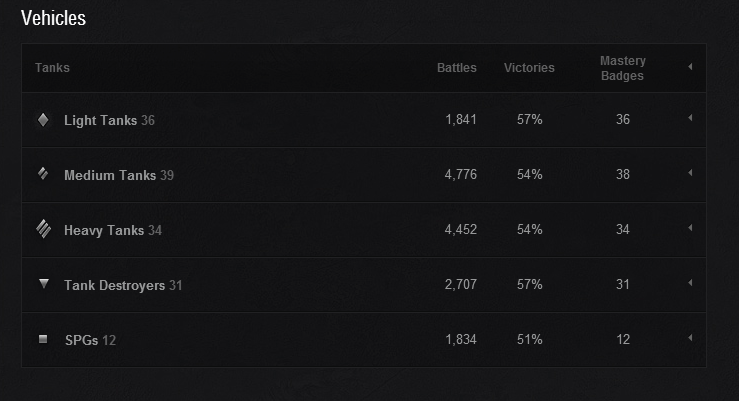739x401 pixels.
Task: Click the Tank Destroyers triangle icon
Action: tap(43, 284)
